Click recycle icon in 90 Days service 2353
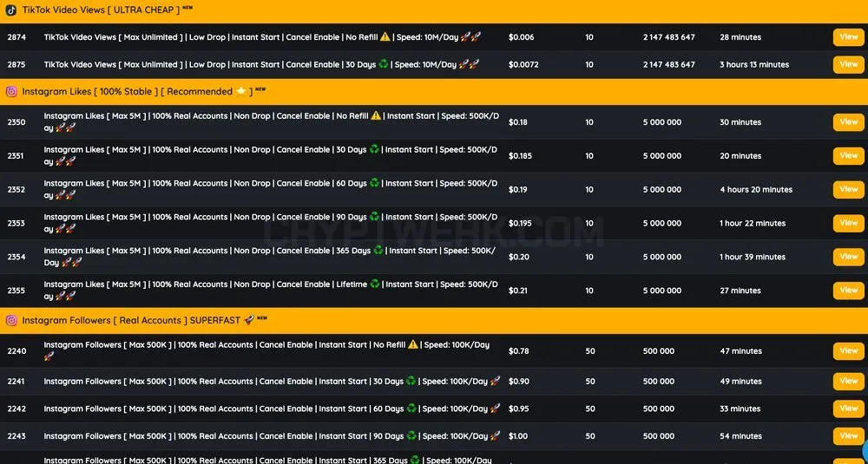The image size is (868, 464). click(x=374, y=217)
